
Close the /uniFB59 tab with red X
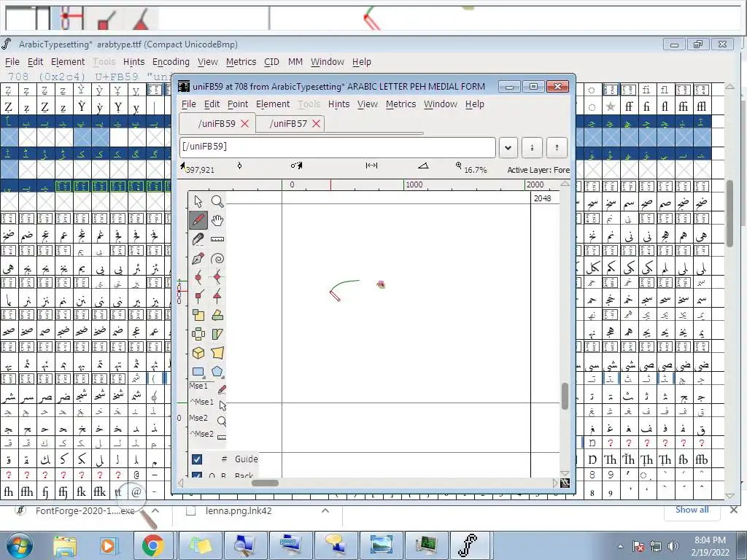[x=245, y=124]
